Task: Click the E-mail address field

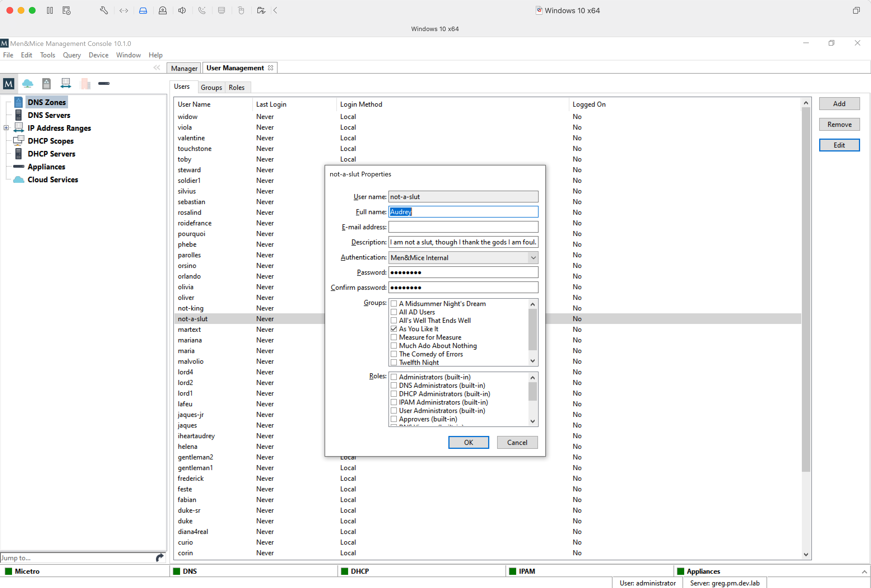Action: 463,227
